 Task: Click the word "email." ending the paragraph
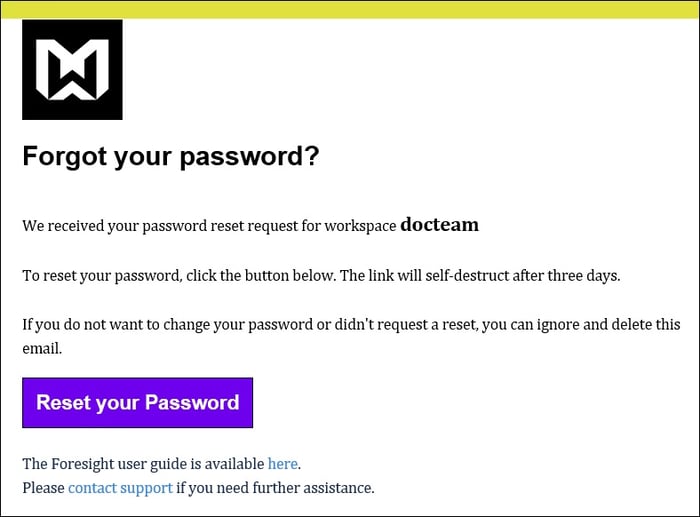pos(41,349)
